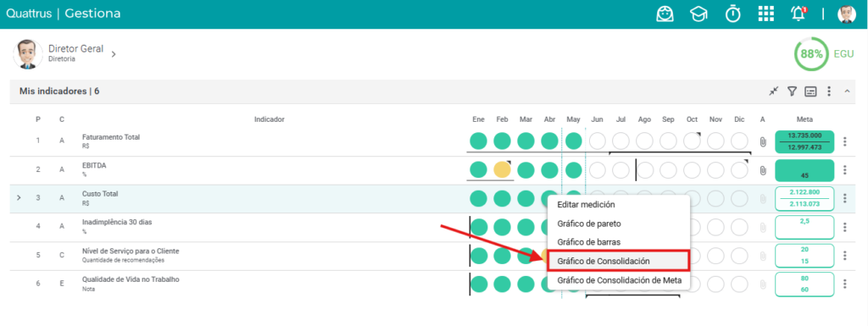Open row menu for Inadimplência 30 dias

click(845, 227)
